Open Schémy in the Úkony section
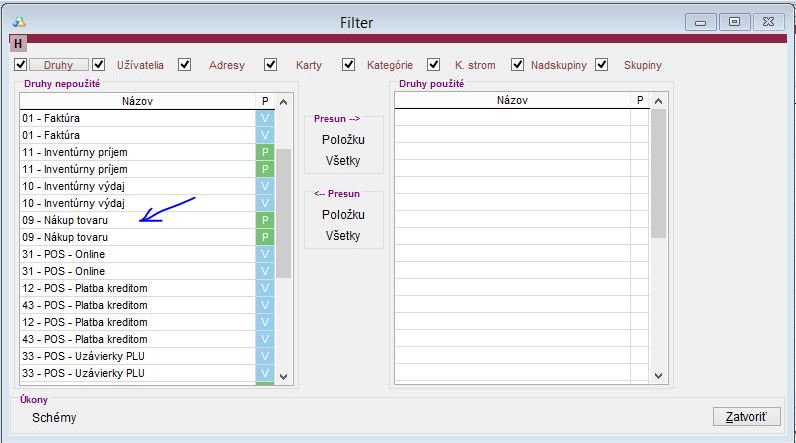Screen dimensions: 796x443 tap(54, 418)
